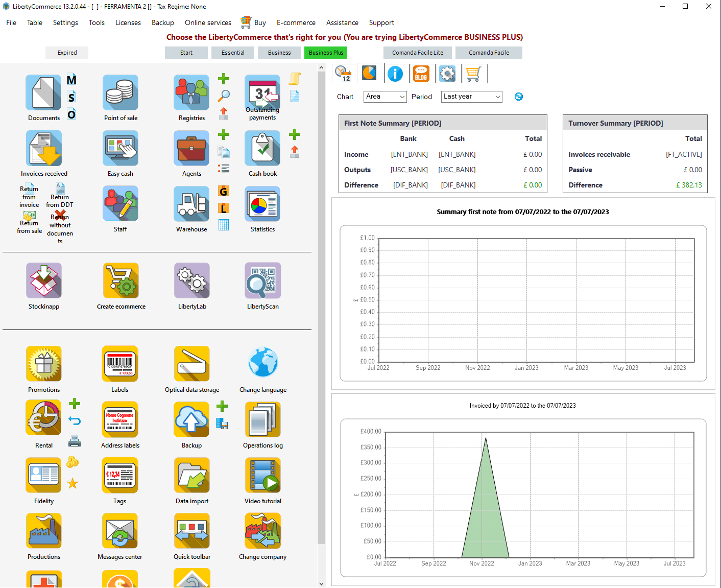721x588 pixels.
Task: Open the Online services menu
Action: 208,22
